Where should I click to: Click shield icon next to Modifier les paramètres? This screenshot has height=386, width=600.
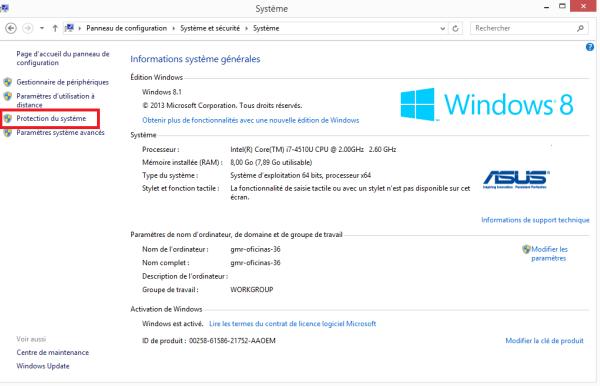[527, 249]
